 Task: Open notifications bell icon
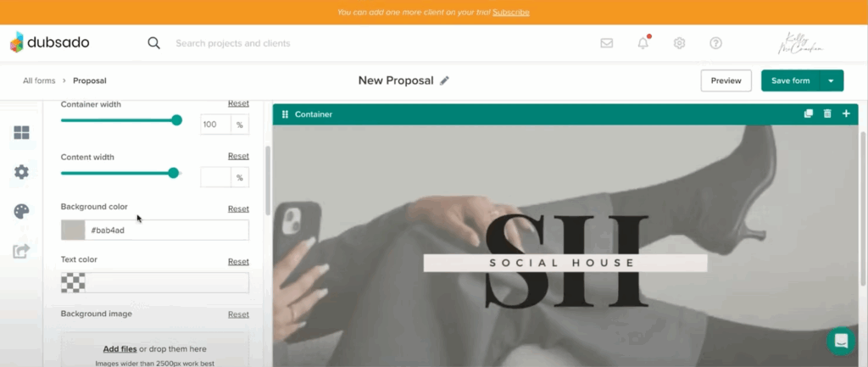tap(643, 42)
